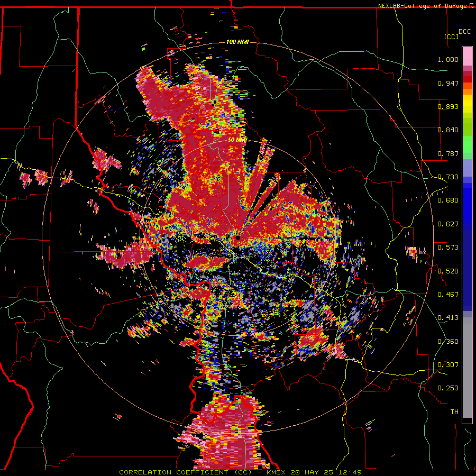Click the long gray segment of the color bar

[467, 367]
